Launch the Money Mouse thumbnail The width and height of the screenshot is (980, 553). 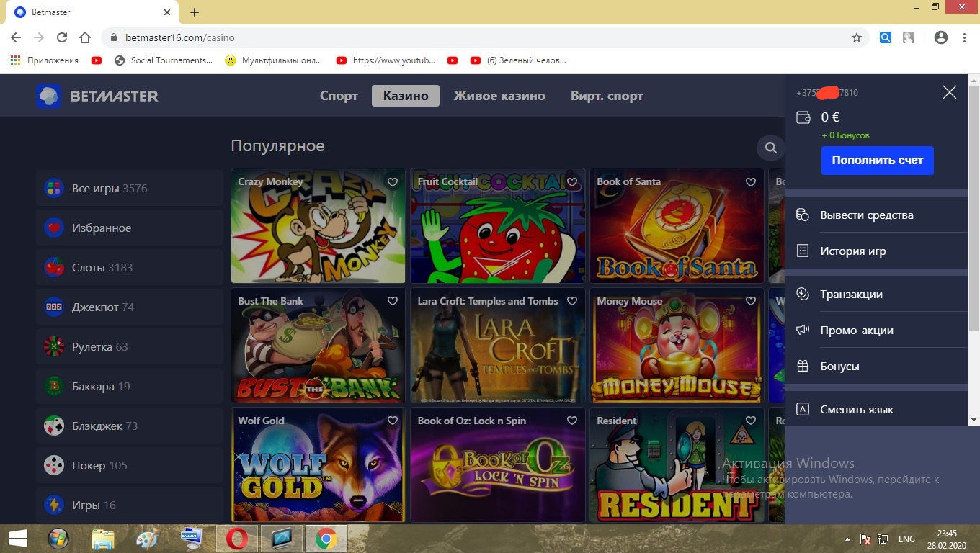(x=677, y=345)
